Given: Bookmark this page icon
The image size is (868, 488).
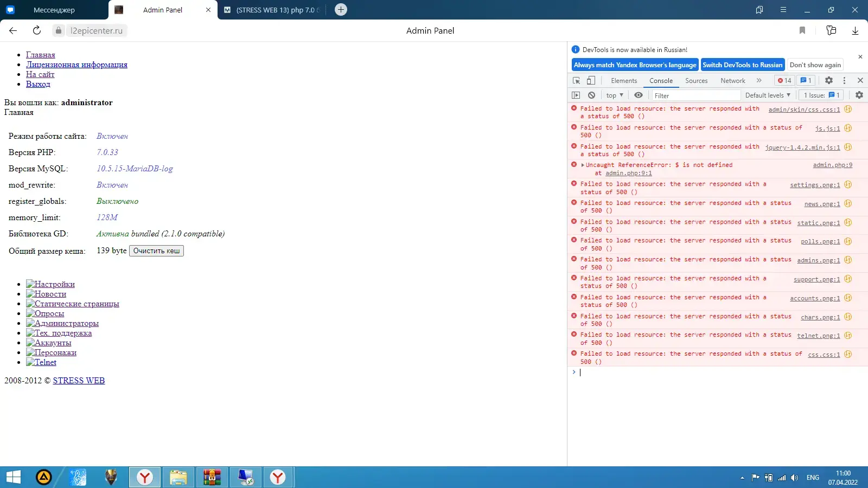Looking at the screenshot, I should coord(802,30).
